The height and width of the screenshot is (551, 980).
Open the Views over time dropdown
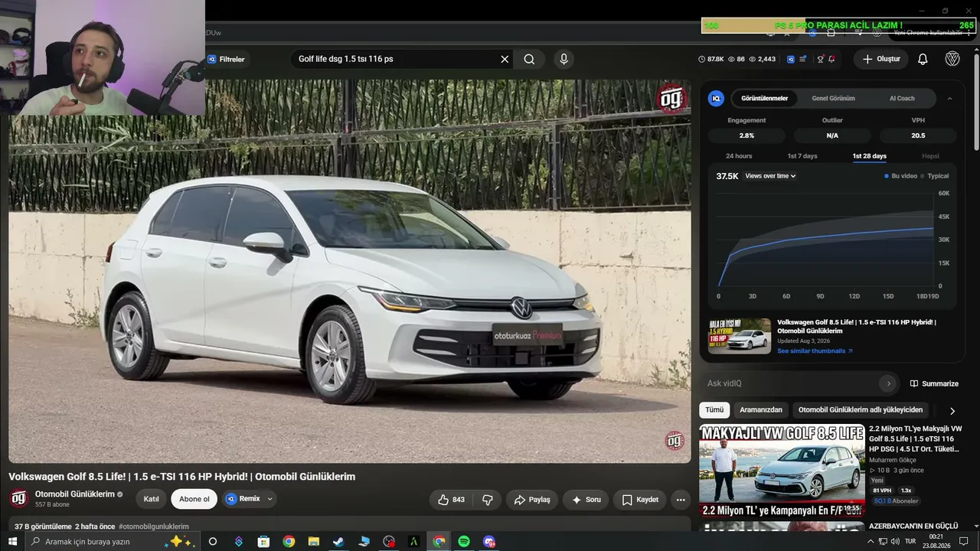(x=771, y=176)
